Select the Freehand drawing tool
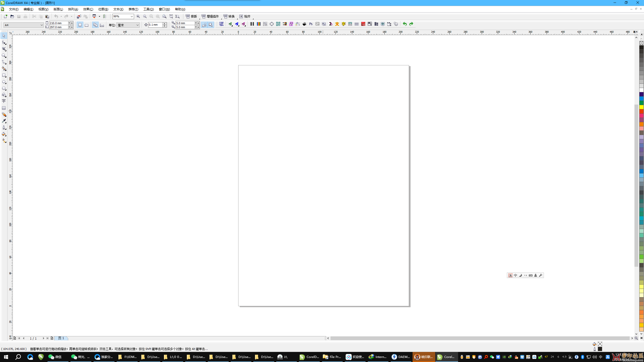Screen dimensions: 644x362 [4, 62]
